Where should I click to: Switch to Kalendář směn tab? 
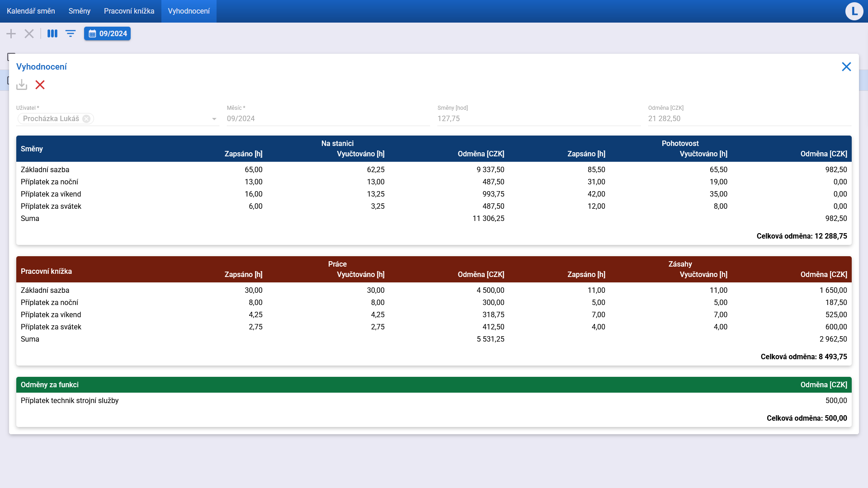click(x=31, y=11)
